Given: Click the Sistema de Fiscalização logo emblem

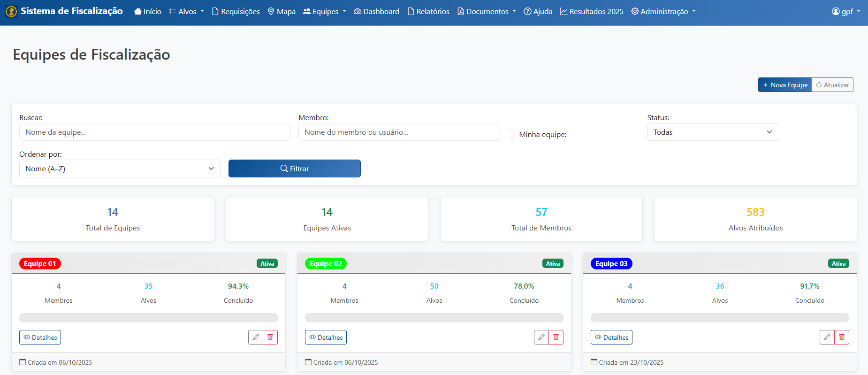Looking at the screenshot, I should tap(11, 11).
